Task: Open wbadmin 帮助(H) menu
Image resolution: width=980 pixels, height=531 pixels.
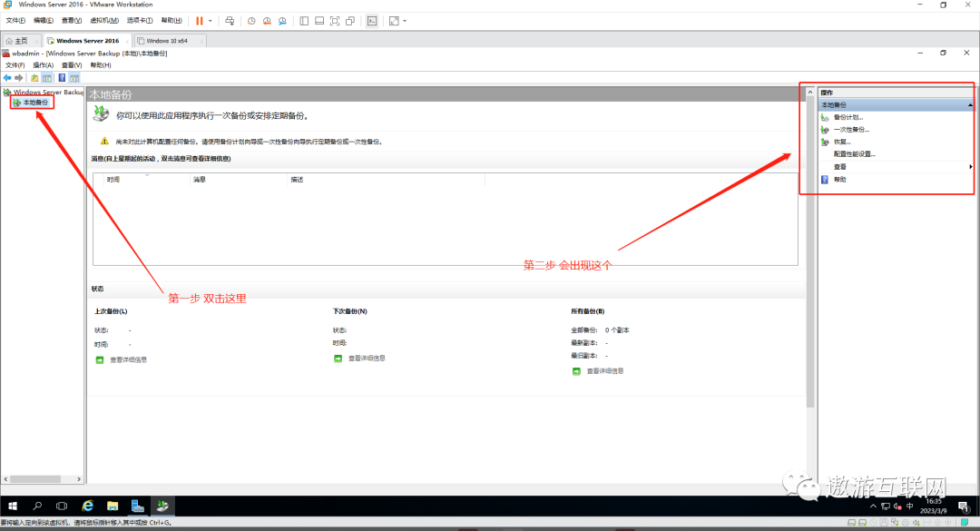Action: pos(101,65)
